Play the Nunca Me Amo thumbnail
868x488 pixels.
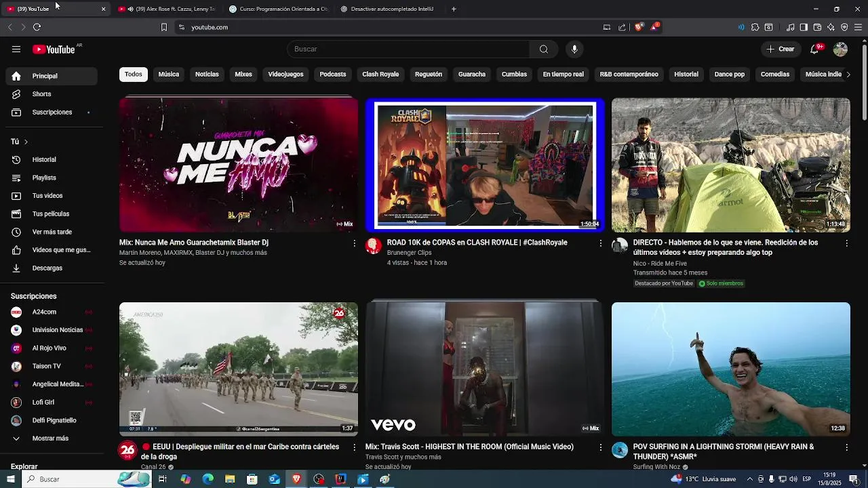239,165
